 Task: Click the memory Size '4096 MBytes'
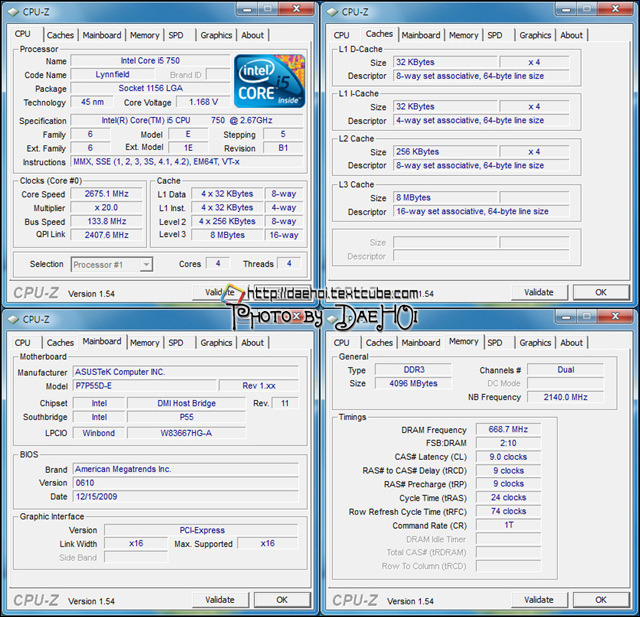click(x=413, y=384)
